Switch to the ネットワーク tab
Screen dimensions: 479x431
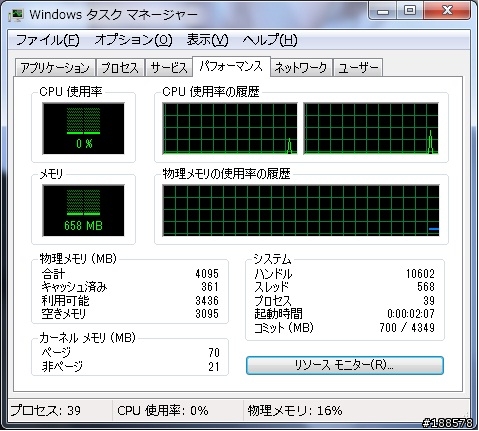click(301, 68)
